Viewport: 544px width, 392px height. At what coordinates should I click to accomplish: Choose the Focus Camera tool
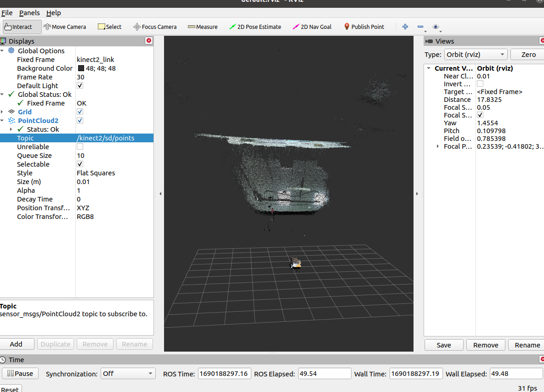[155, 27]
